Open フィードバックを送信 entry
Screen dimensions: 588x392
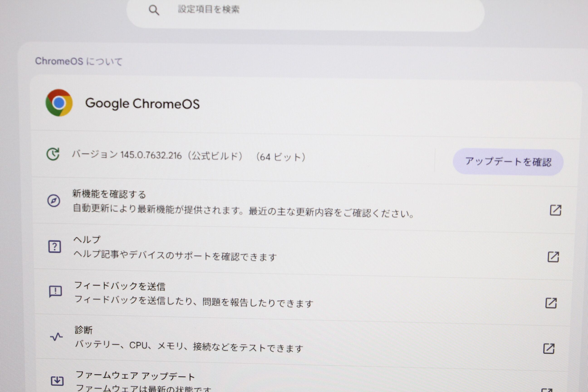coord(120,286)
